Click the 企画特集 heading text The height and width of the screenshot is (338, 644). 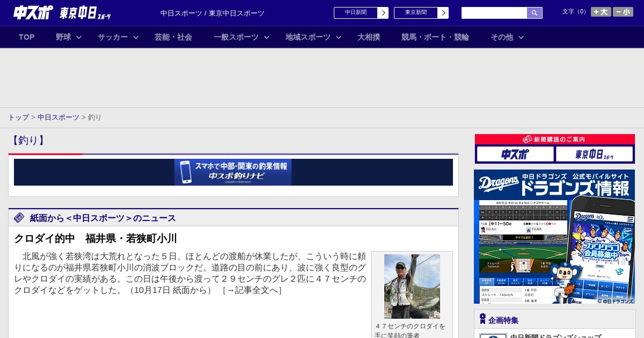(x=503, y=320)
